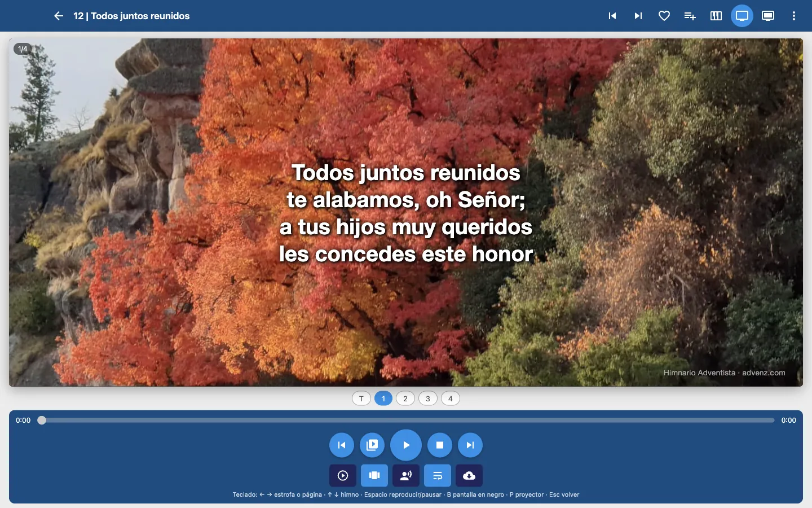Open the three-dot more options menu
Viewport: 812px width, 508px height.
(794, 16)
